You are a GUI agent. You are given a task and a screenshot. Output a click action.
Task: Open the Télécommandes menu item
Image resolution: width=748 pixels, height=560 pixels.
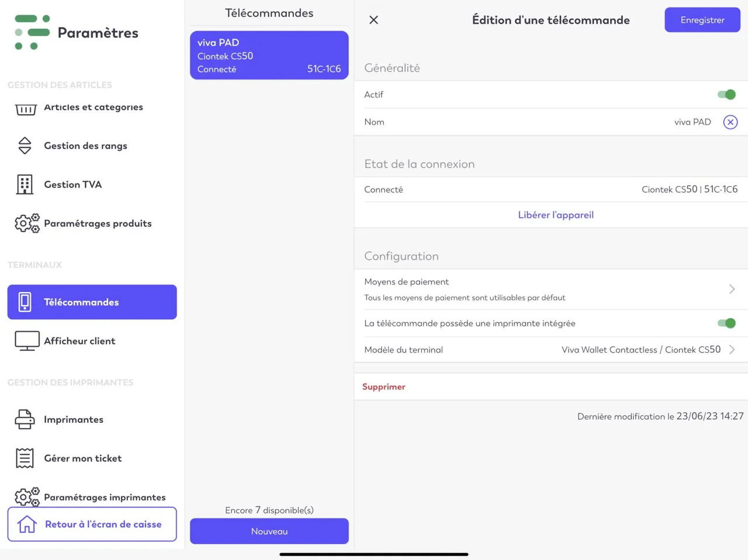92,302
